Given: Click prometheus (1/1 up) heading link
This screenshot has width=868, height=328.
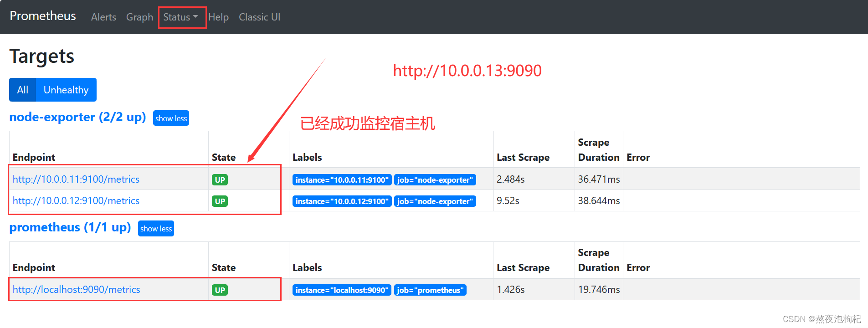Looking at the screenshot, I should [x=70, y=227].
